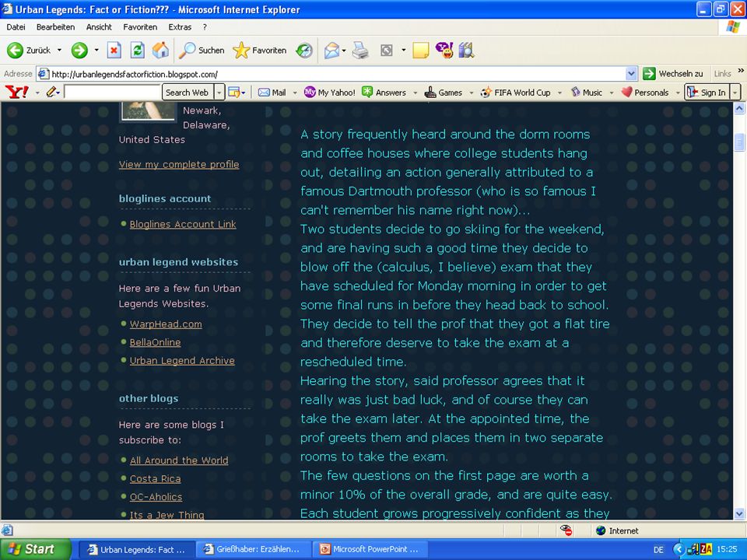Click the Wechseln zu go button
The height and width of the screenshot is (560, 747).
tap(672, 74)
